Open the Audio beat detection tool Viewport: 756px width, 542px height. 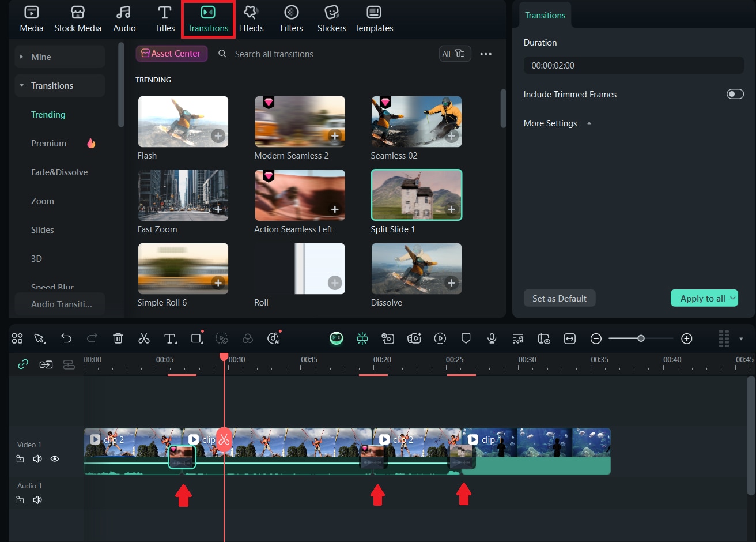[517, 338]
